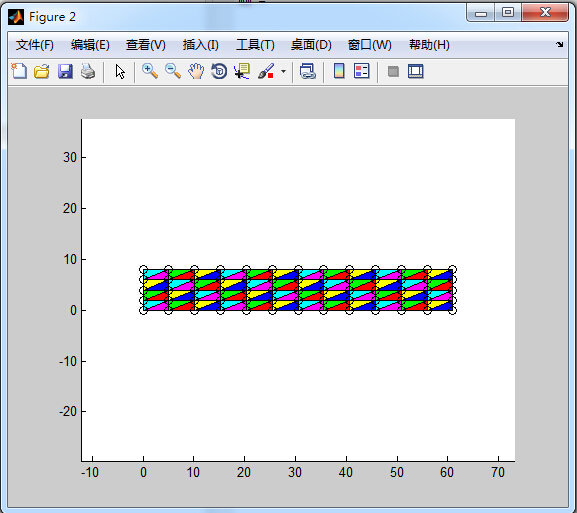This screenshot has width=577, height=513.
Task: Expand the brush color dropdown arrow
Action: pyautogui.click(x=283, y=71)
